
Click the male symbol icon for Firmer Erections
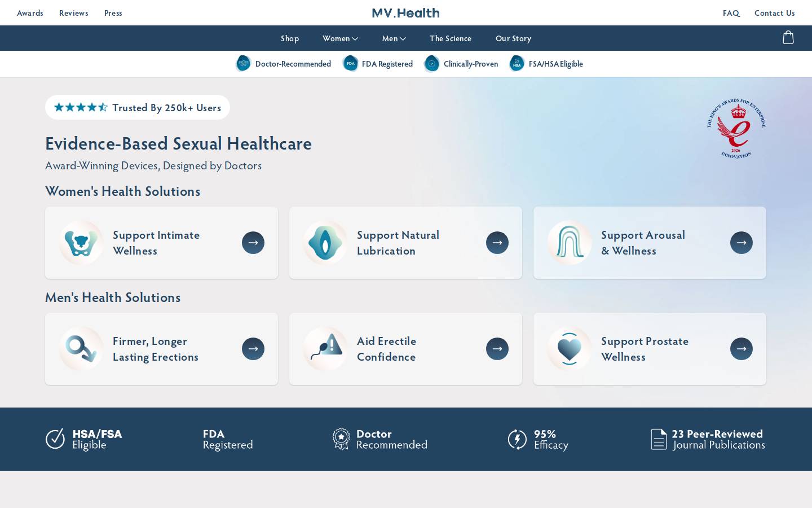81,349
